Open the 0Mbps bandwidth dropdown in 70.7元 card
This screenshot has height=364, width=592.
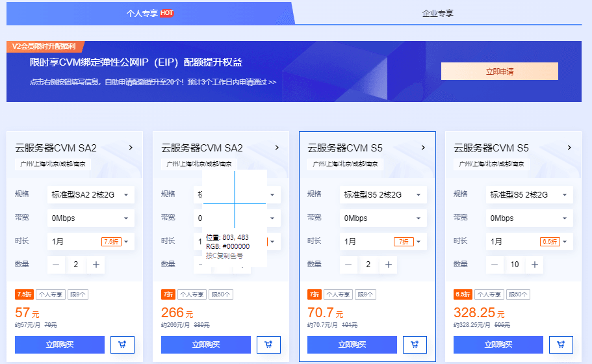pyautogui.click(x=383, y=218)
